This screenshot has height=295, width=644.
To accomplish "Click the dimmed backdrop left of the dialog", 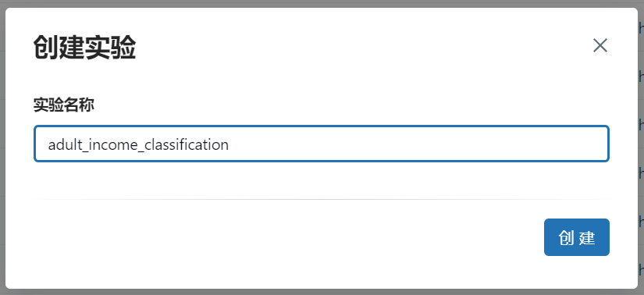I will click(2, 148).
